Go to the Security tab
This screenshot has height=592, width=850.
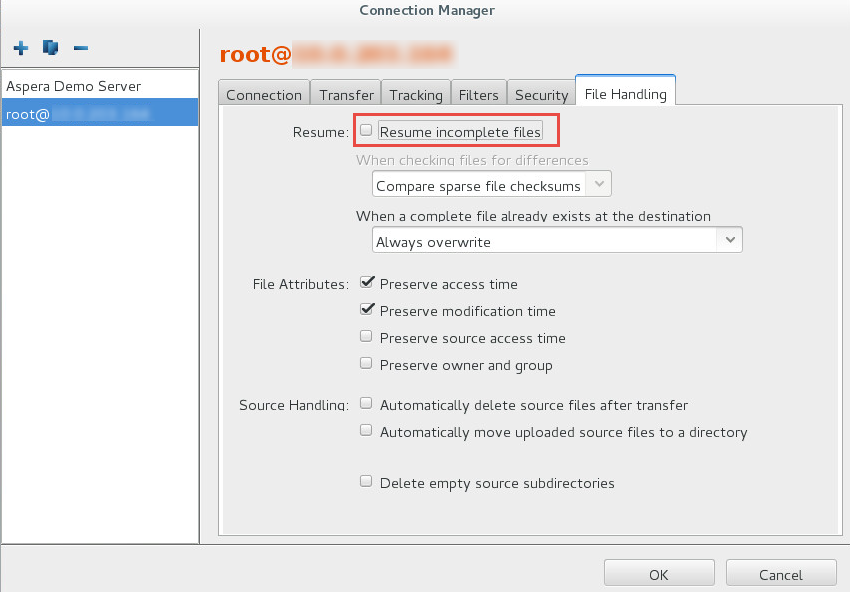pyautogui.click(x=541, y=93)
